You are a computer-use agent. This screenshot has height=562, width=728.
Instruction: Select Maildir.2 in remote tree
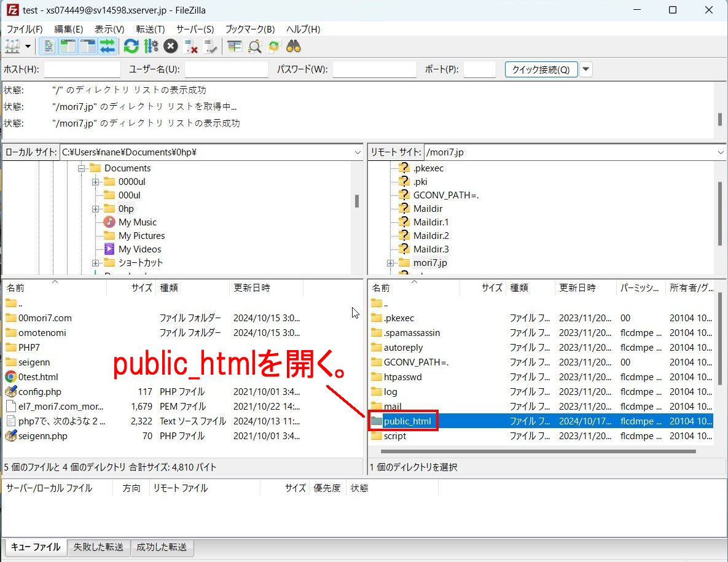(431, 236)
